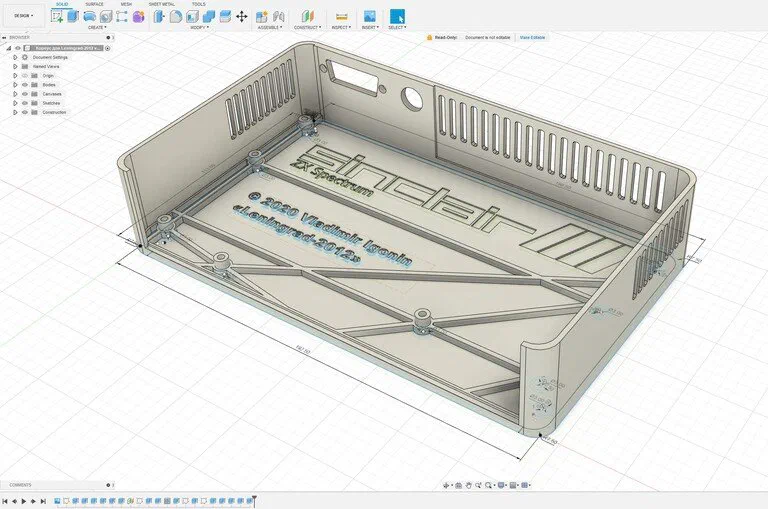Open the Create dropdown menu
768x509 pixels.
[x=97, y=27]
